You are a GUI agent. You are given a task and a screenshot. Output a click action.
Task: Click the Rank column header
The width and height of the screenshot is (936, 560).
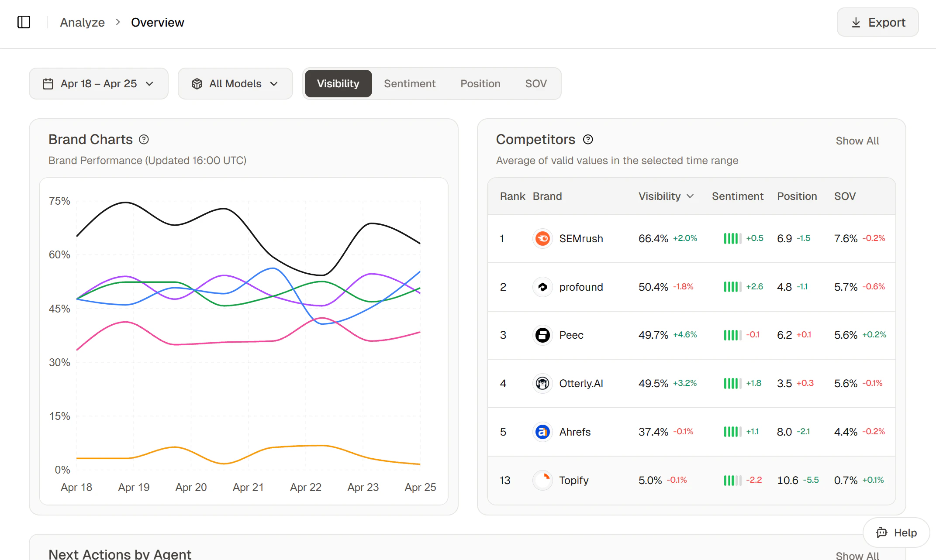click(x=513, y=196)
